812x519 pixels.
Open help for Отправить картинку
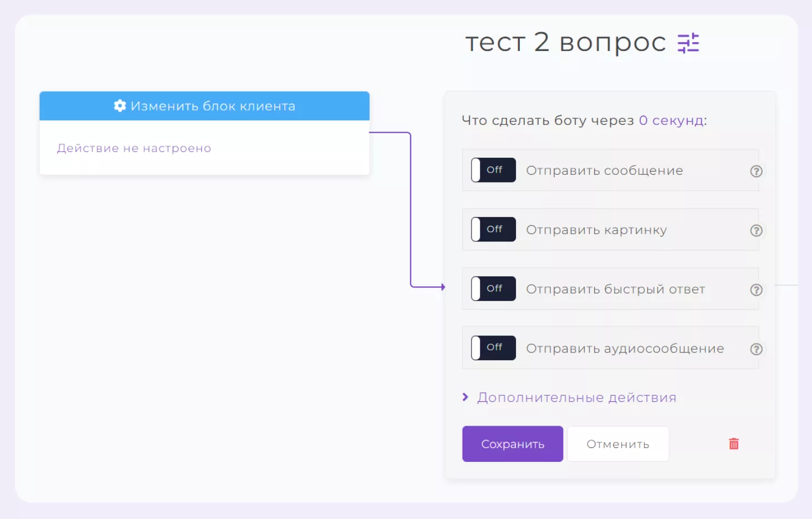point(756,230)
